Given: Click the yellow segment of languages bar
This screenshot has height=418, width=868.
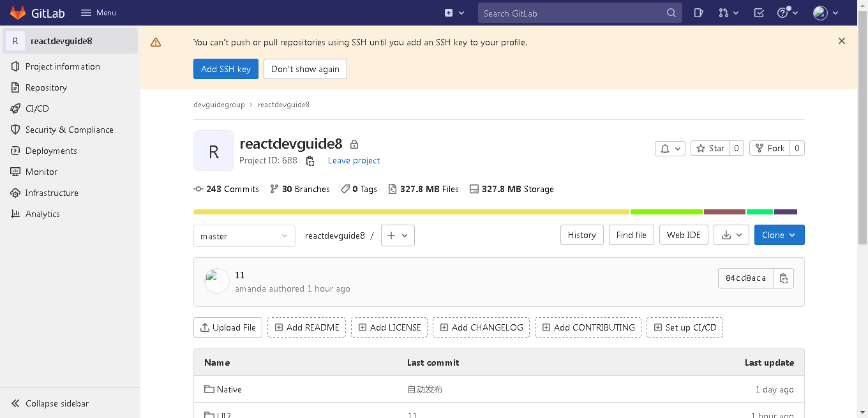Looking at the screenshot, I should click(x=411, y=212).
